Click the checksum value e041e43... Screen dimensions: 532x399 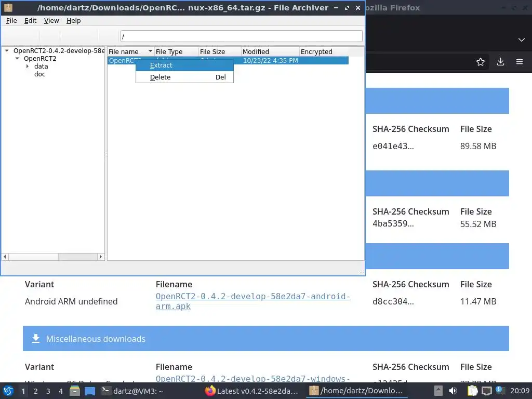click(393, 146)
